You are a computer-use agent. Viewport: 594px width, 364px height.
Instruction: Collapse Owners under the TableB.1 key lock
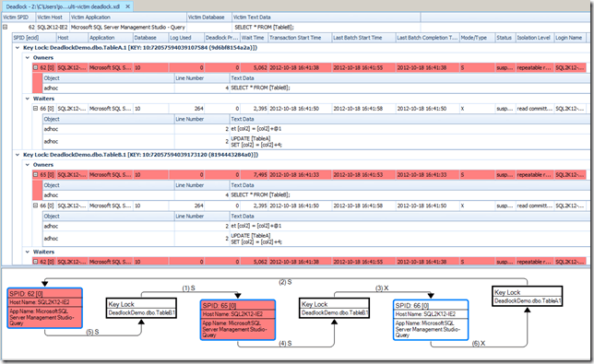(x=28, y=165)
